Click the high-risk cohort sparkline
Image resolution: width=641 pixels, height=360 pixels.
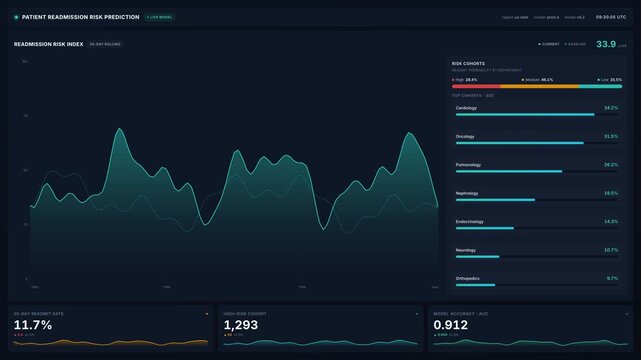pos(320,342)
